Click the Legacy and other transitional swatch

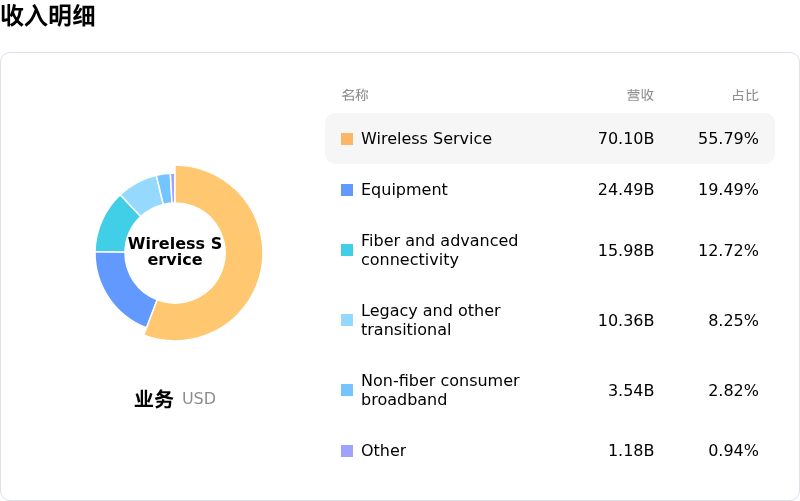pyautogui.click(x=347, y=320)
